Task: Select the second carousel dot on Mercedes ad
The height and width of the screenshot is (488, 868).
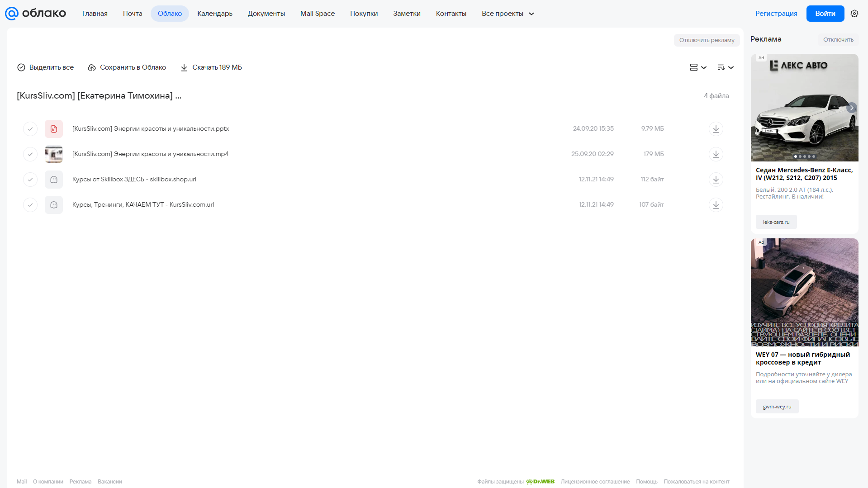Action: pyautogui.click(x=800, y=156)
